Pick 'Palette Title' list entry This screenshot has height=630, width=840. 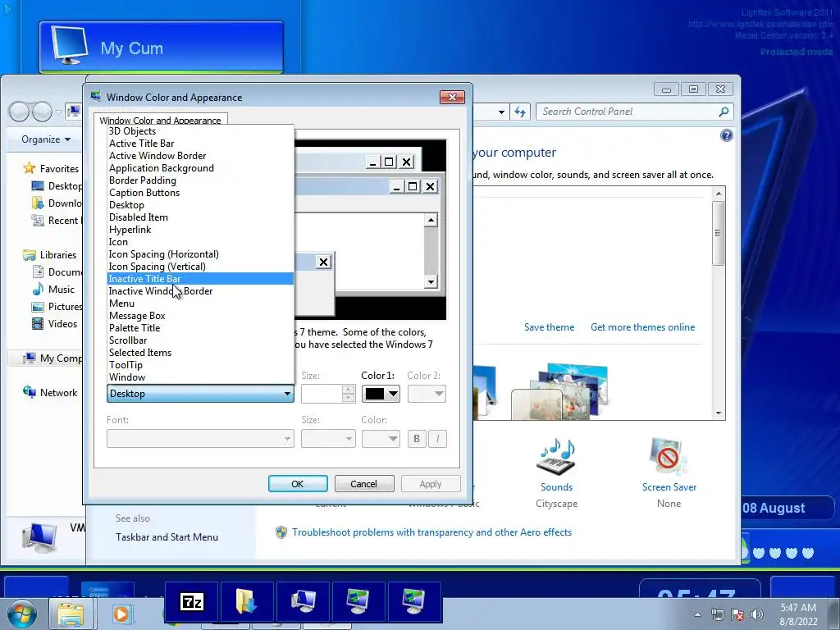coord(201,328)
